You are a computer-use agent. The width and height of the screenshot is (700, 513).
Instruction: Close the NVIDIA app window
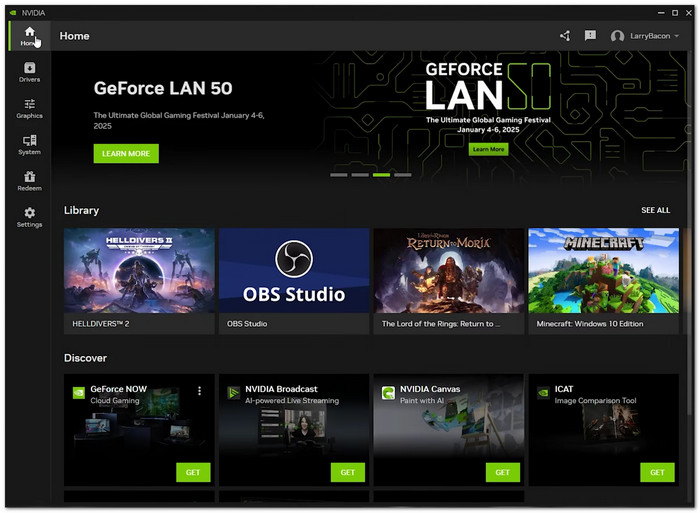[689, 13]
